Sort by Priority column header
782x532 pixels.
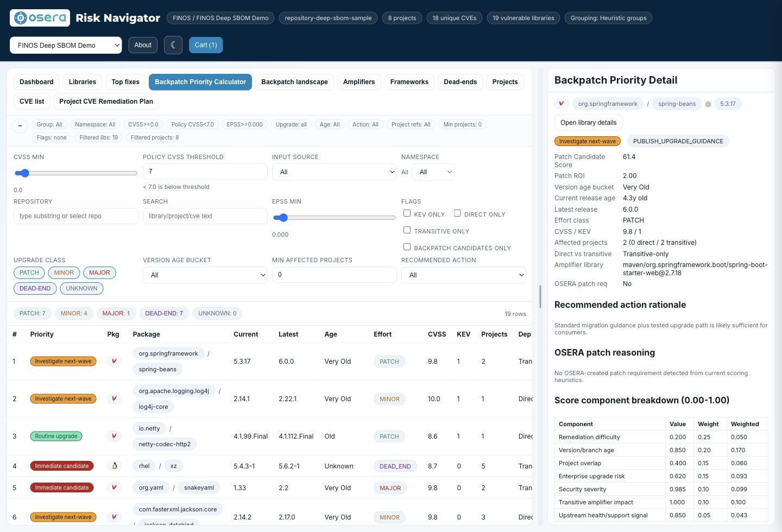point(42,334)
